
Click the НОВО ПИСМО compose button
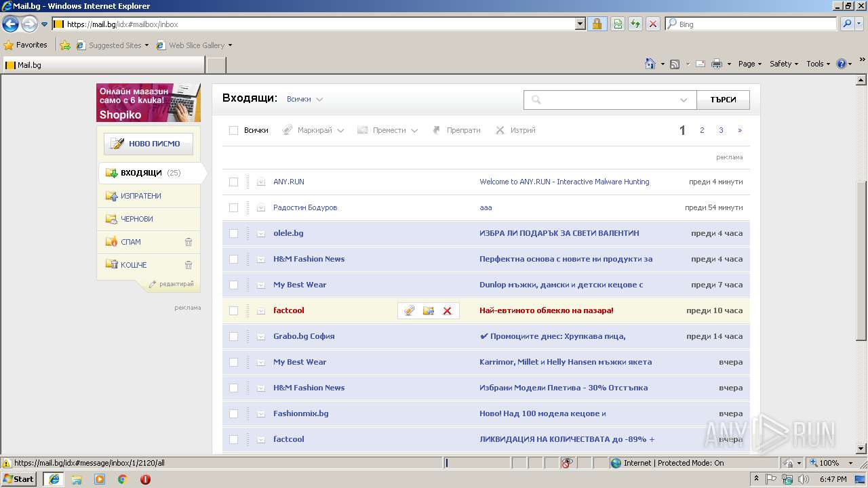pos(149,144)
